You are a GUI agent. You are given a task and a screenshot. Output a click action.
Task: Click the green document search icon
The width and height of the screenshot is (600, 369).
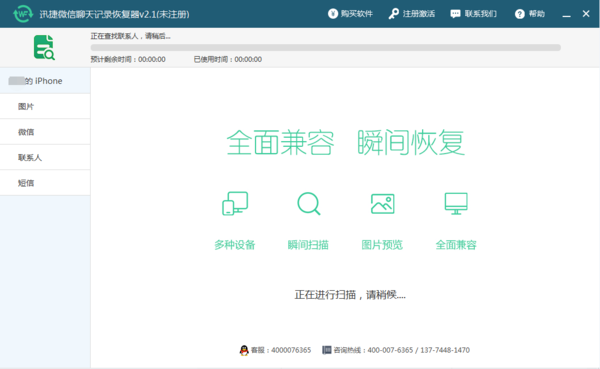[44, 47]
